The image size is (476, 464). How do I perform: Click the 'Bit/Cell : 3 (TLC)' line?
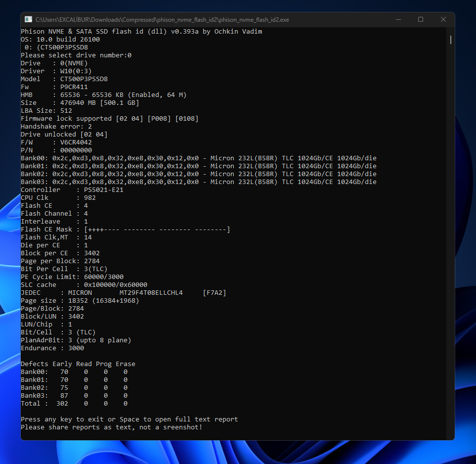pyautogui.click(x=58, y=332)
